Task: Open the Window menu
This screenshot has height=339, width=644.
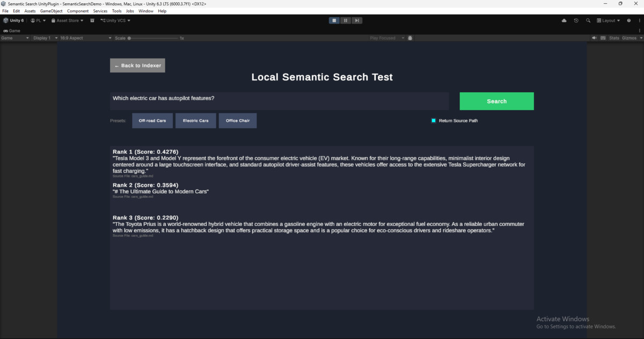Action: (x=146, y=11)
